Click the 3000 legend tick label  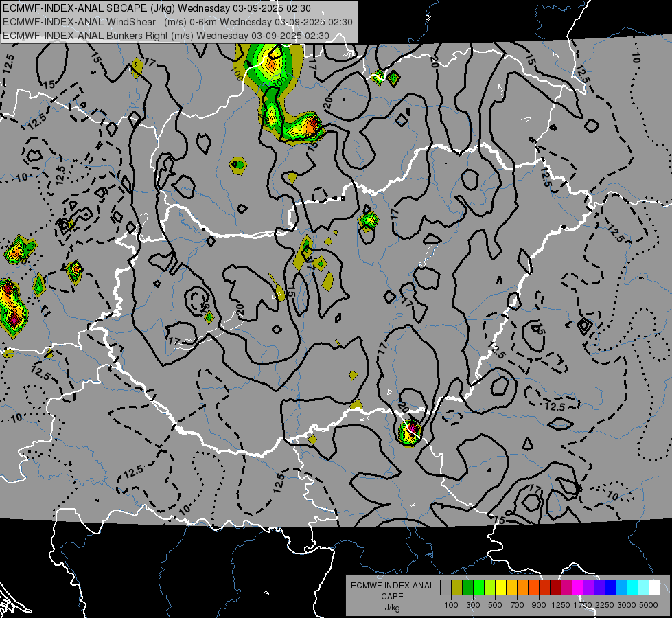point(627,605)
